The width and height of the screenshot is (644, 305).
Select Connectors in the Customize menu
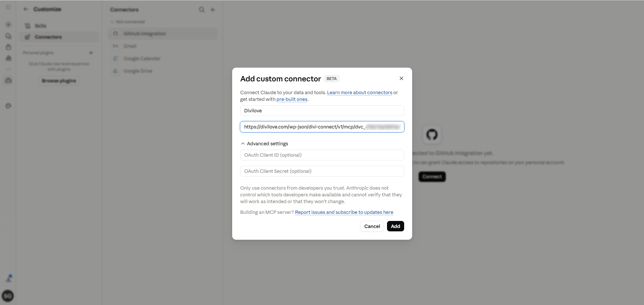[59, 37]
